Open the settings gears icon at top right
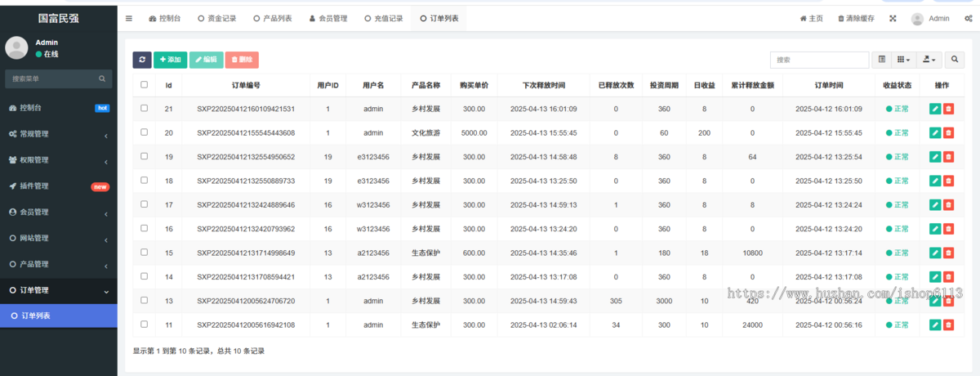Image resolution: width=980 pixels, height=376 pixels. pos(968,18)
